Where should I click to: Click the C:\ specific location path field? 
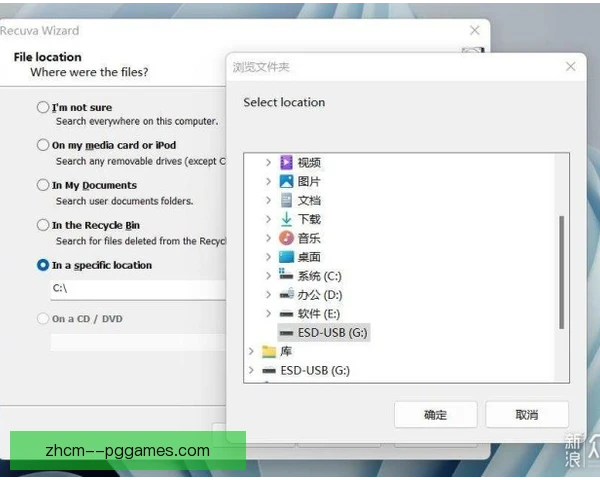(x=138, y=290)
